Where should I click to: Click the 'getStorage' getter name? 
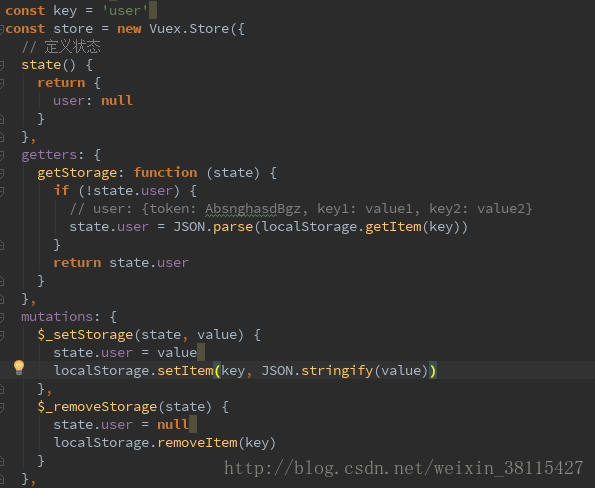77,173
